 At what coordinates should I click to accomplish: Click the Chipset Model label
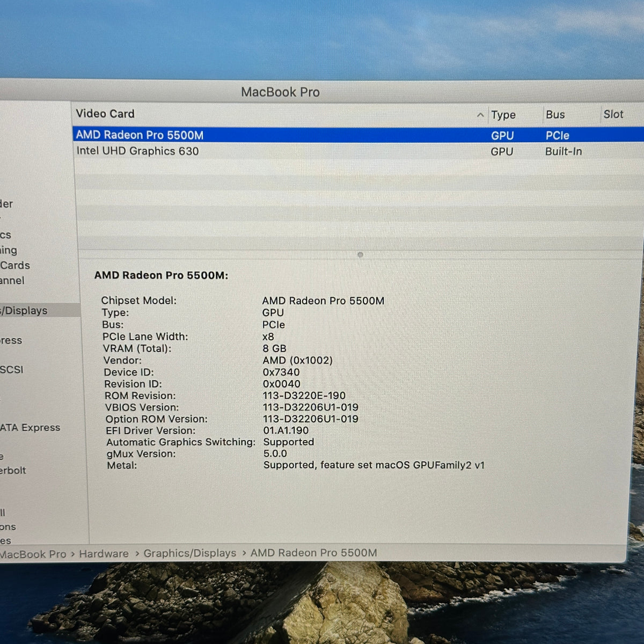point(139,301)
